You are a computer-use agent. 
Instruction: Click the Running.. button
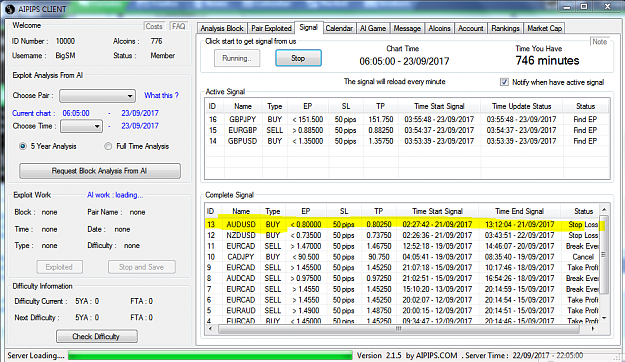click(x=237, y=58)
